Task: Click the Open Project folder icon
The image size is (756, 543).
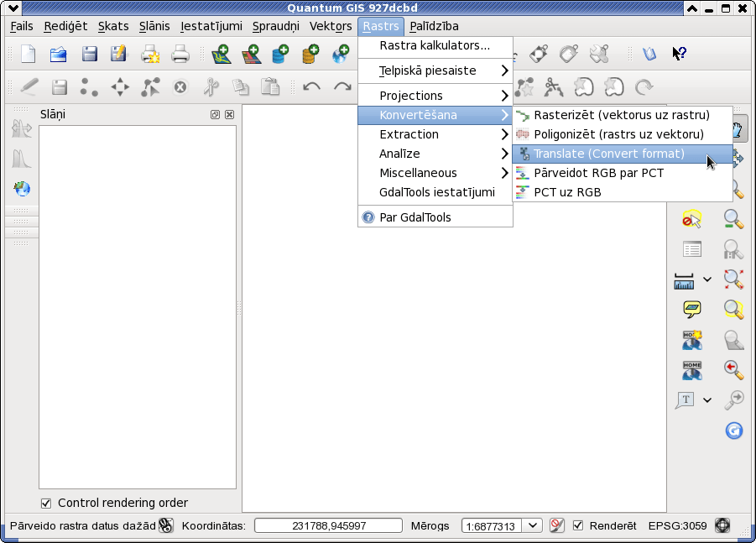Action: (x=59, y=54)
